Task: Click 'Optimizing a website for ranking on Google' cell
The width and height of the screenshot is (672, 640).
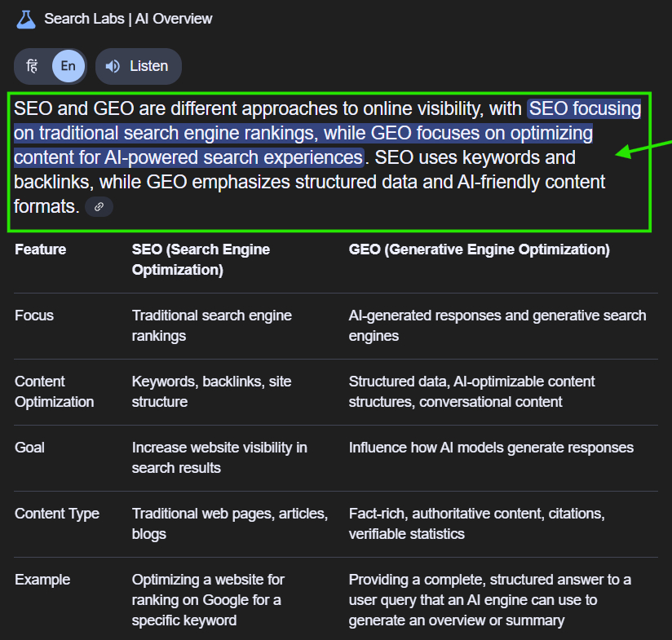Action: pyautogui.click(x=208, y=600)
